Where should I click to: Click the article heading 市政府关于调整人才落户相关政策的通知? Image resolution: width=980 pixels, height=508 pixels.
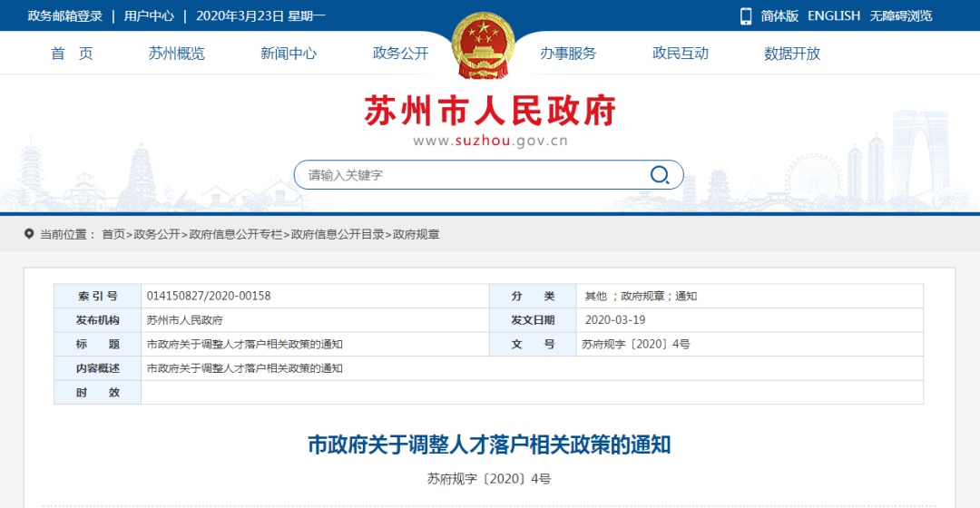point(489,444)
